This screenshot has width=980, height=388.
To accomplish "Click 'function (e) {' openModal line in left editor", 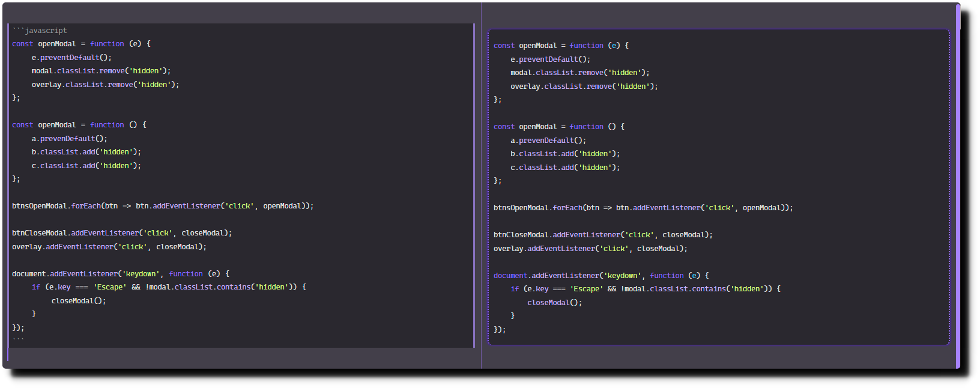I will [x=81, y=44].
